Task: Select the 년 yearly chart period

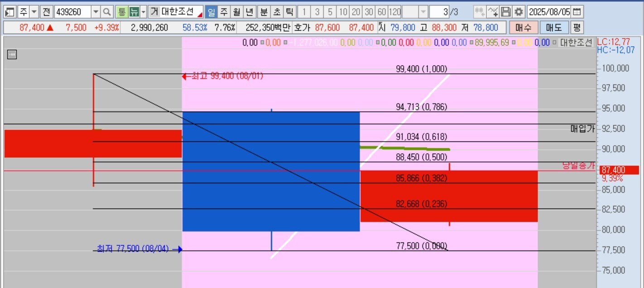Action: (250, 12)
